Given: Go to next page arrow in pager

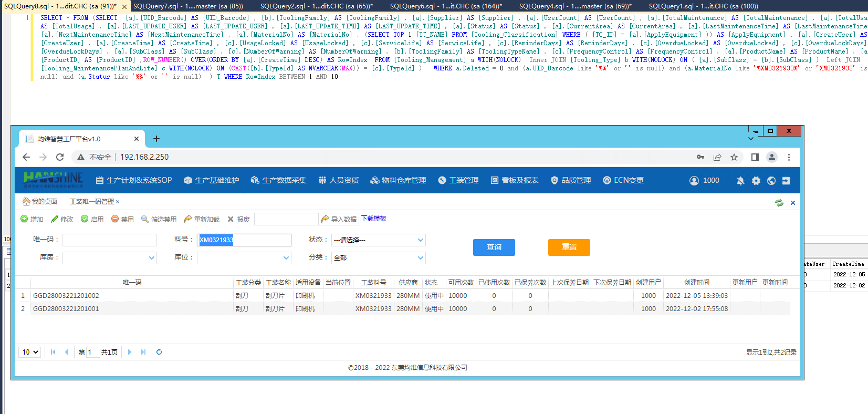Looking at the screenshot, I should [130, 352].
